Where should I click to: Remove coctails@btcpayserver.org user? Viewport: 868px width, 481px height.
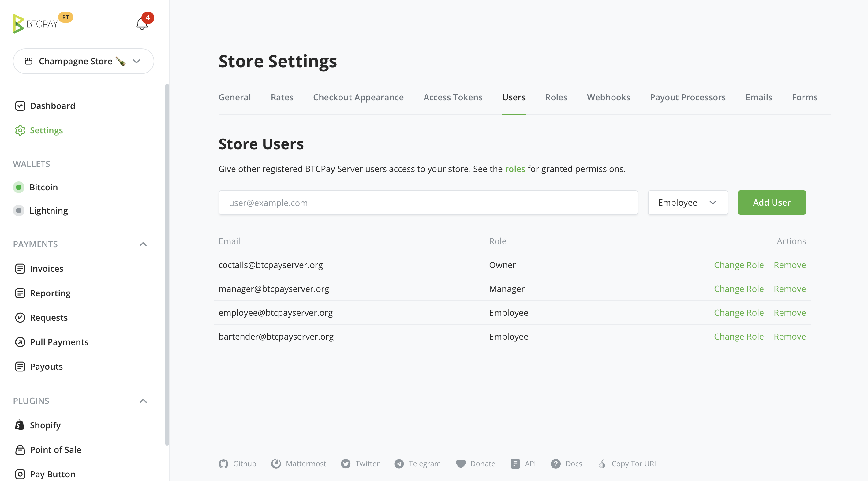pyautogui.click(x=790, y=265)
